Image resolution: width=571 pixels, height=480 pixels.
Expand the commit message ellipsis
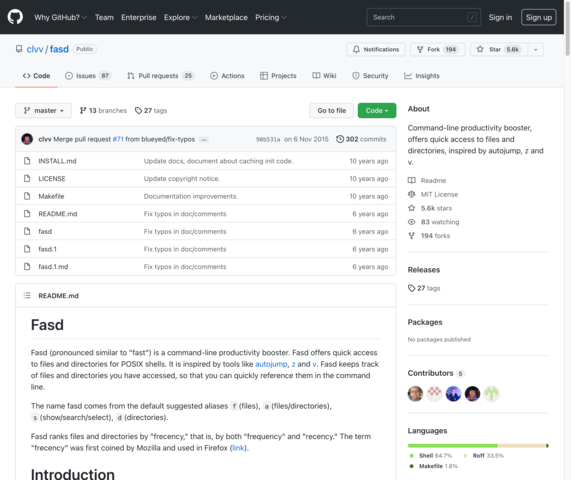(x=204, y=139)
